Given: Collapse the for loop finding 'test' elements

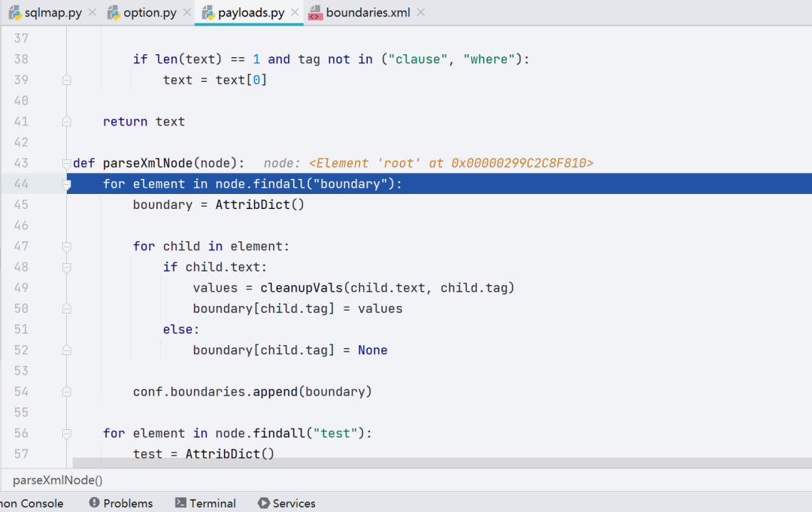Looking at the screenshot, I should tap(66, 434).
